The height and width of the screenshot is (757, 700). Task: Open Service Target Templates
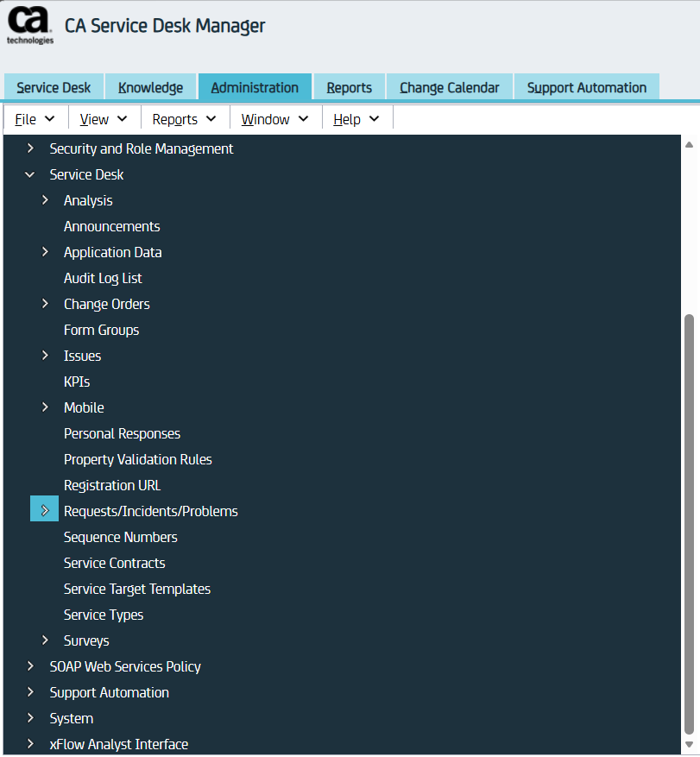pos(136,589)
